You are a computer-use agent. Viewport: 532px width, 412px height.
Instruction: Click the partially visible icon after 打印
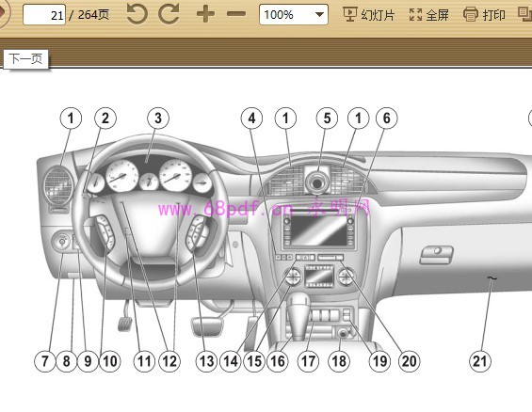(524, 14)
